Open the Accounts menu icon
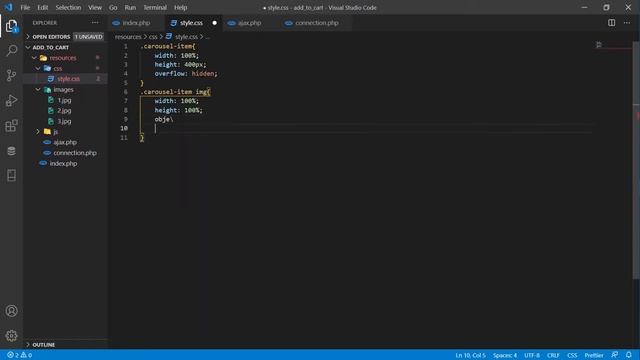This screenshot has height=360, width=640. [x=11, y=311]
